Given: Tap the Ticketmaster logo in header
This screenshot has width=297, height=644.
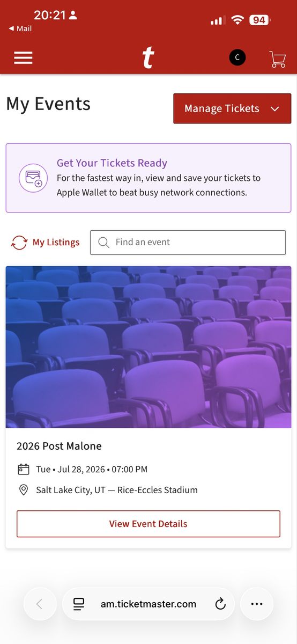Looking at the screenshot, I should click(148, 58).
